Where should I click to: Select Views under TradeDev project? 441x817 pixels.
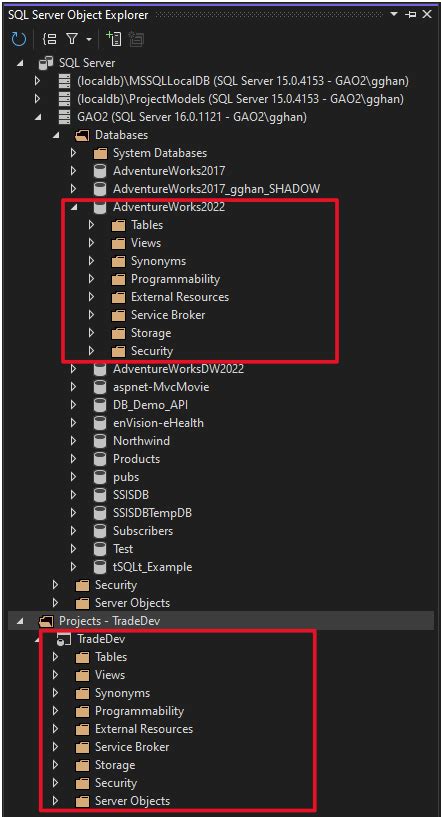109,675
